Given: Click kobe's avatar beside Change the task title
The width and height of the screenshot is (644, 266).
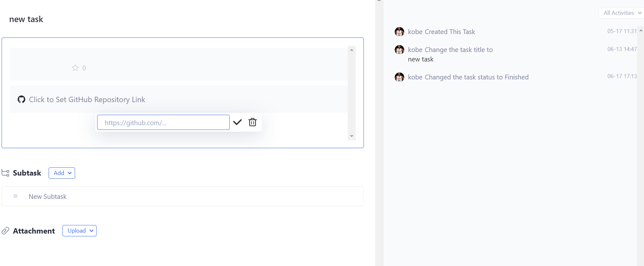Looking at the screenshot, I should tap(399, 50).
